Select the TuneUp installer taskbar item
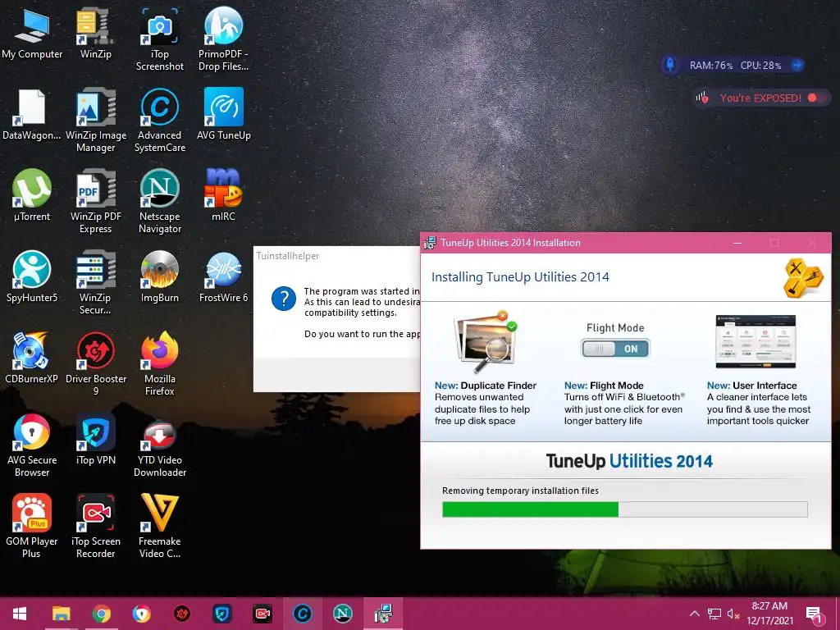Viewport: 840px width, 630px height. [383, 614]
